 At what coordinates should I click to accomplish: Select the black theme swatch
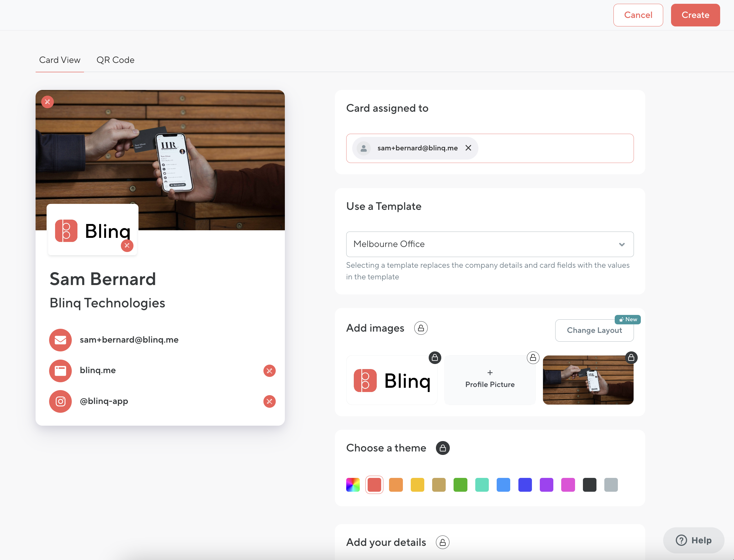coord(589,485)
